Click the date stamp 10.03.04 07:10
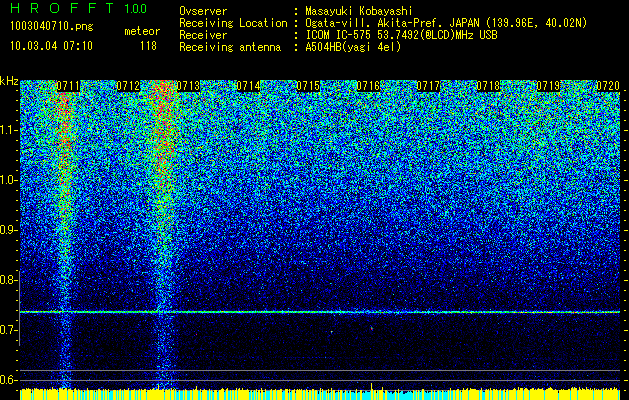 (51, 46)
